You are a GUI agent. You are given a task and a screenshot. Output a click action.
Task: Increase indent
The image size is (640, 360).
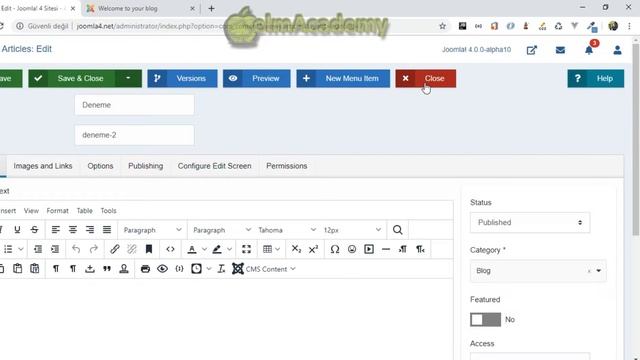(x=55, y=249)
